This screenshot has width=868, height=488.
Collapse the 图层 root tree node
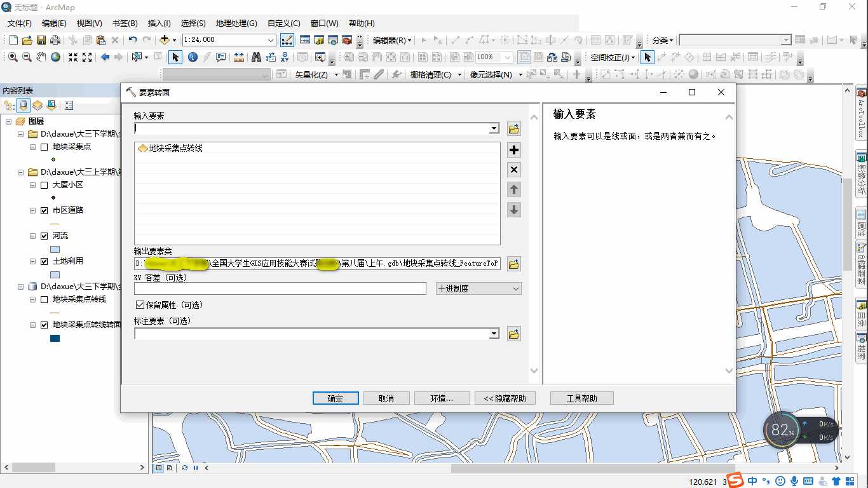pos(9,121)
